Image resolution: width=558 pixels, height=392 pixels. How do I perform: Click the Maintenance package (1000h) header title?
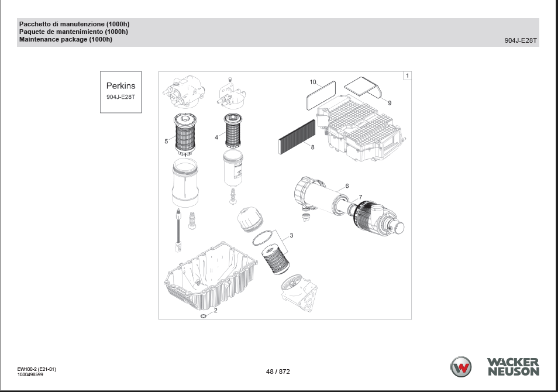point(66,40)
